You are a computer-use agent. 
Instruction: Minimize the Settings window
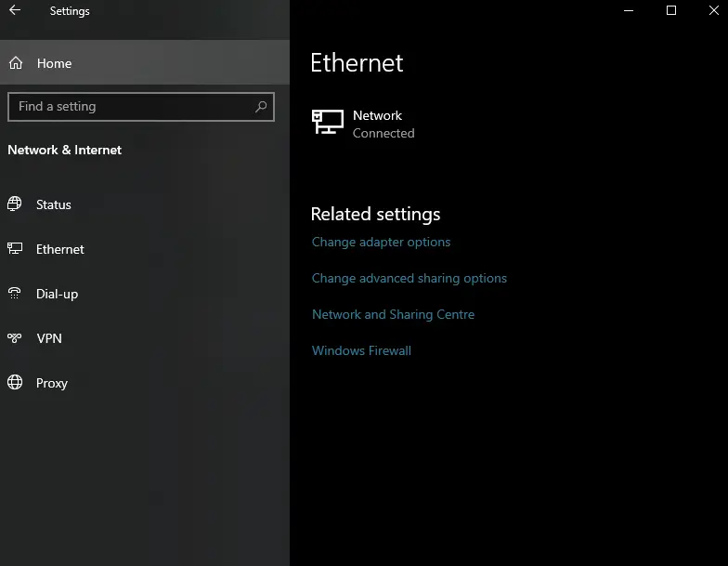tap(629, 10)
